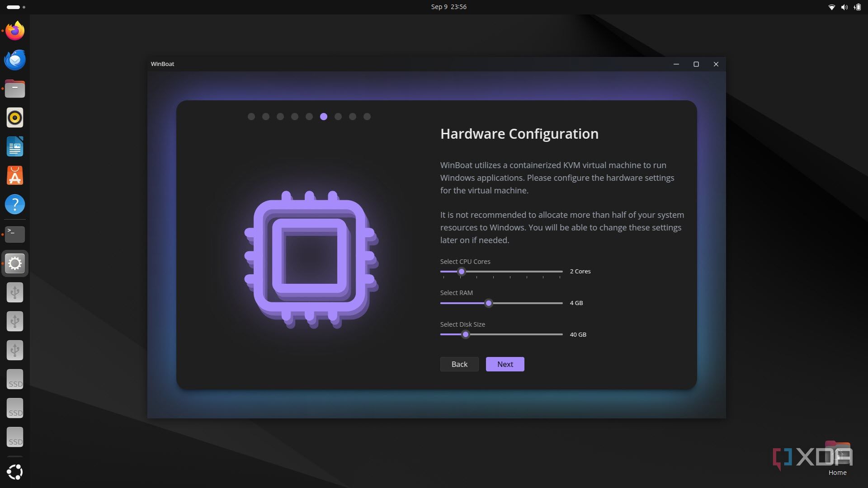Open the Home folder on desktop
Viewport: 868px width, 488px height.
837,458
